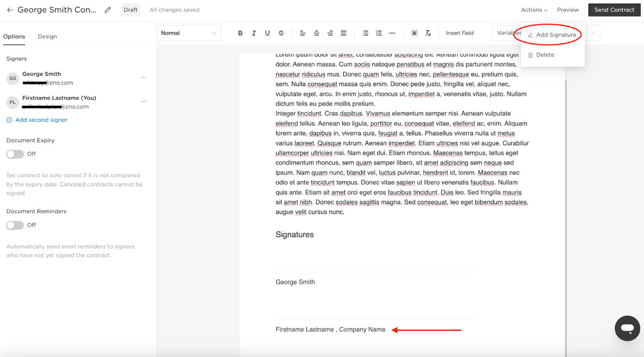Choose Add Signature from the menu
This screenshot has height=357, width=644.
coord(552,35)
